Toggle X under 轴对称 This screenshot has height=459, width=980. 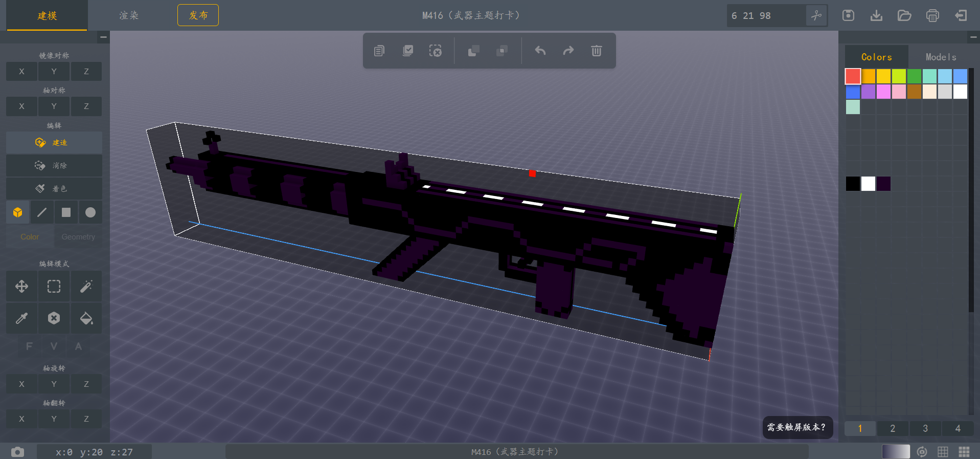pyautogui.click(x=21, y=106)
